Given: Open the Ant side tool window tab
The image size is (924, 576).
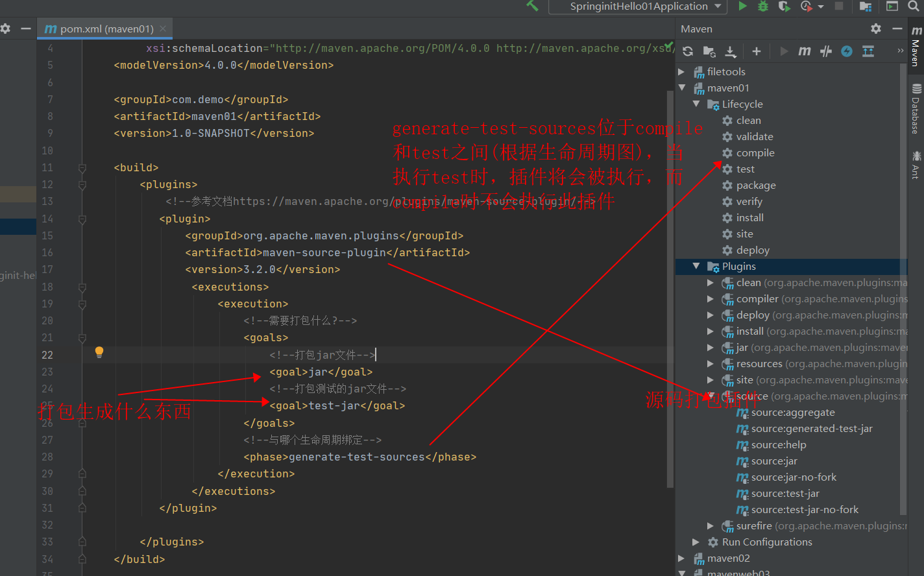Looking at the screenshot, I should tap(916, 165).
